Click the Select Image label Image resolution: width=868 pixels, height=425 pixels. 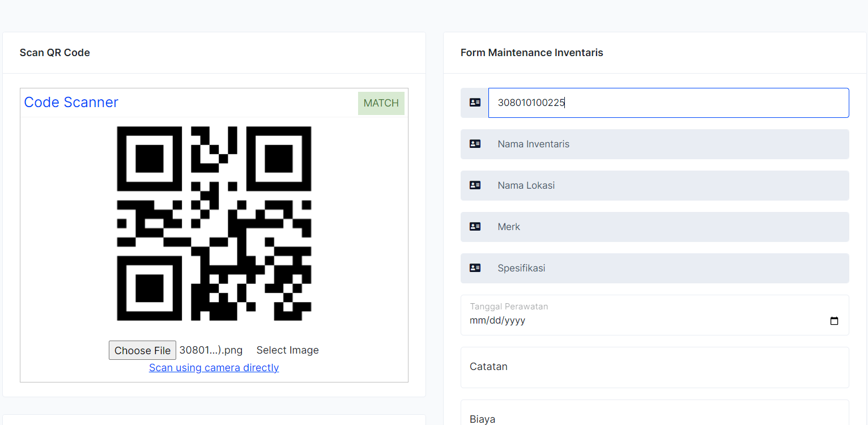288,350
